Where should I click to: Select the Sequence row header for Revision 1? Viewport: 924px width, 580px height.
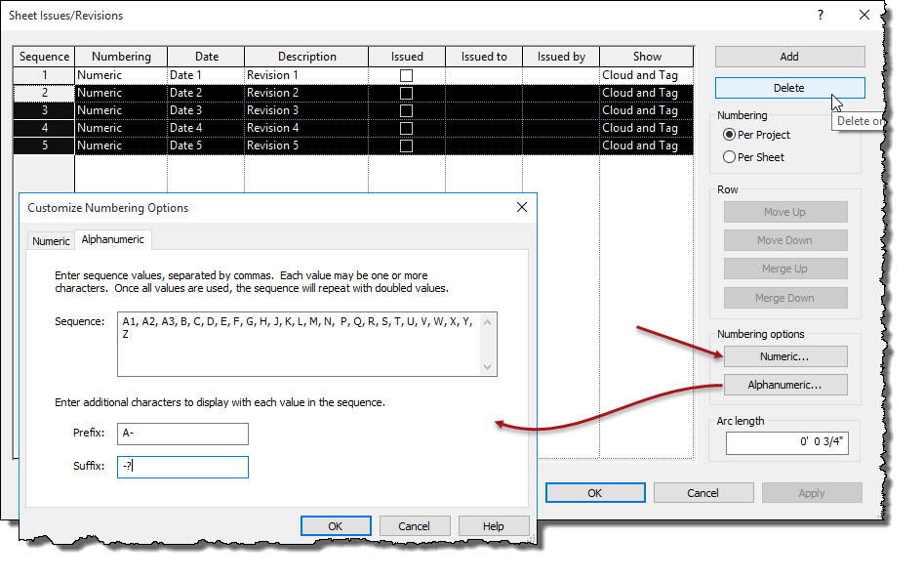(x=43, y=74)
